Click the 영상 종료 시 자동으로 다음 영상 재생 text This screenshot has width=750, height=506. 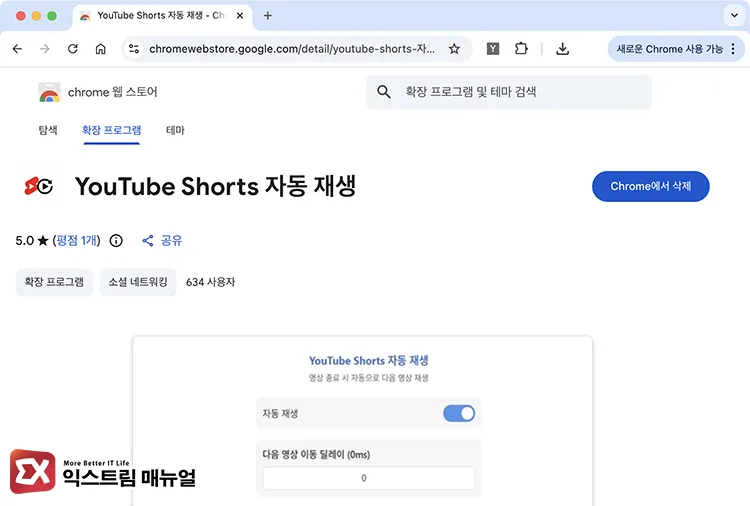pyautogui.click(x=368, y=378)
